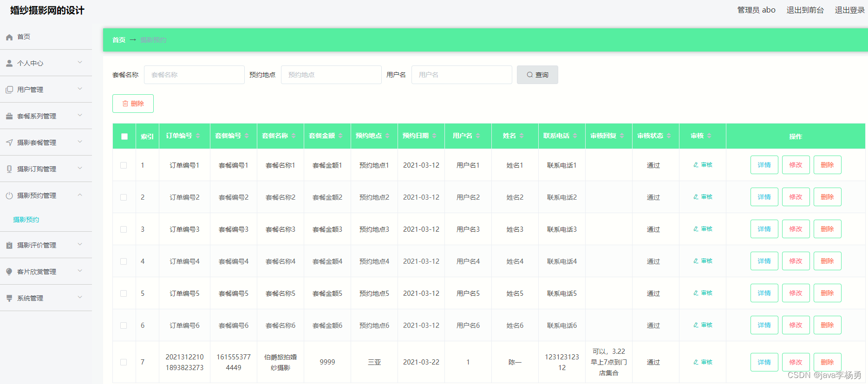868x384 pixels.
Task: Click the sort arrows on 订单编号 column
Action: tap(198, 136)
